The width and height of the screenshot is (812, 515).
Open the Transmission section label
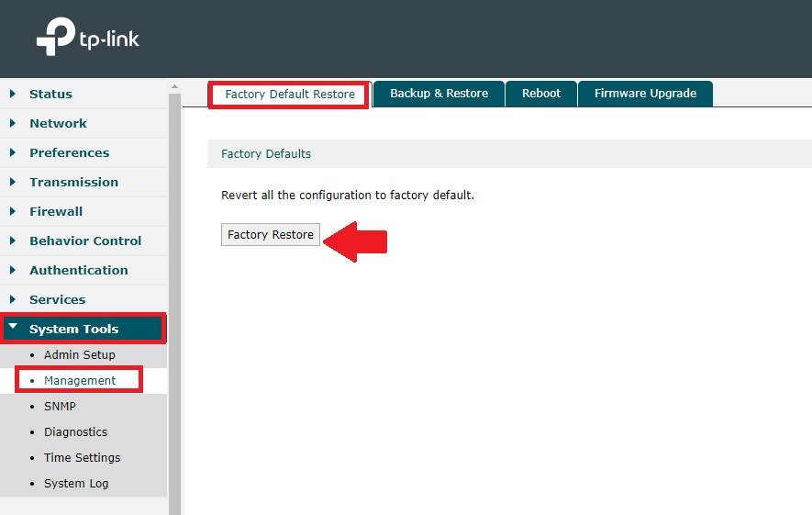(x=73, y=182)
